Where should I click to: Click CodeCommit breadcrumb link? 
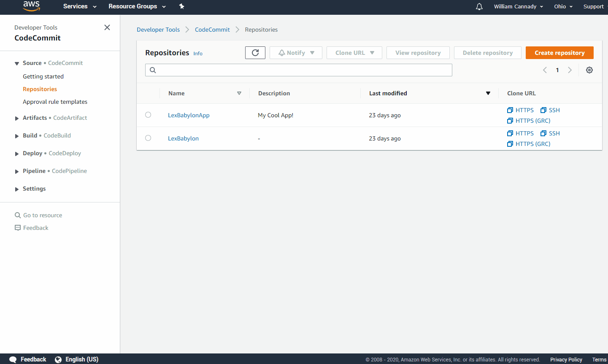click(212, 30)
